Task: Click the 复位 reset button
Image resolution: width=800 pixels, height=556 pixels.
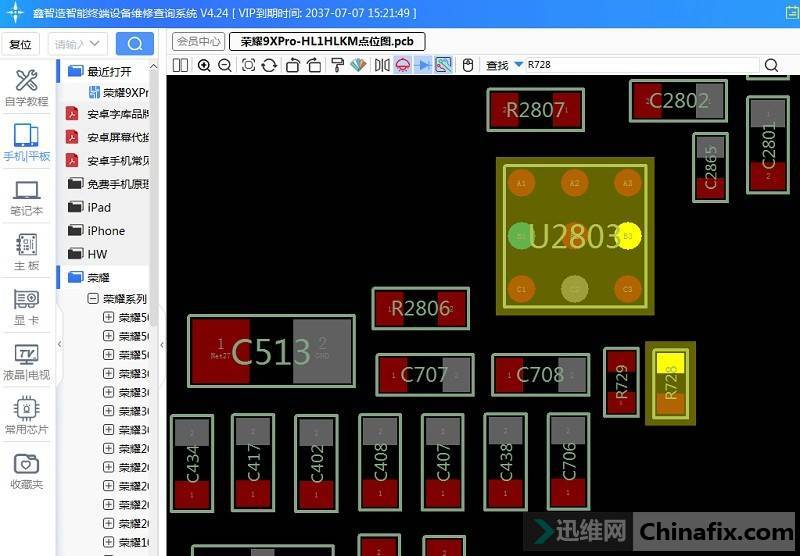Action: point(21,44)
